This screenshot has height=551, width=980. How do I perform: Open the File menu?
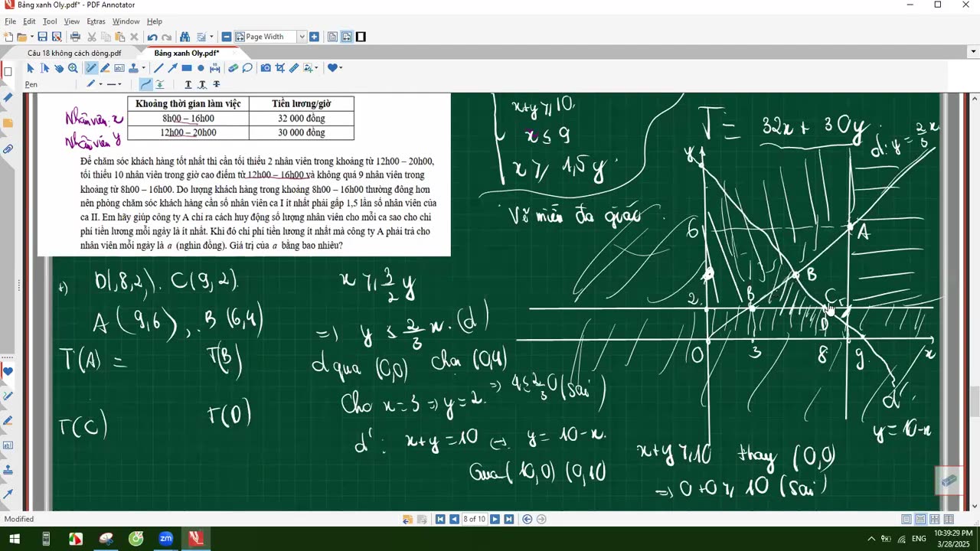point(10,21)
